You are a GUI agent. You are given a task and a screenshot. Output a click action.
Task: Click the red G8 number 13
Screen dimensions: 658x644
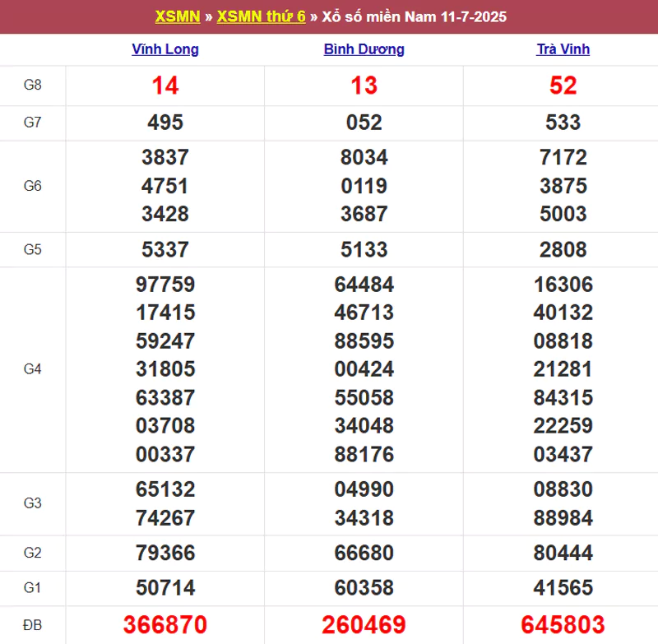(x=364, y=86)
